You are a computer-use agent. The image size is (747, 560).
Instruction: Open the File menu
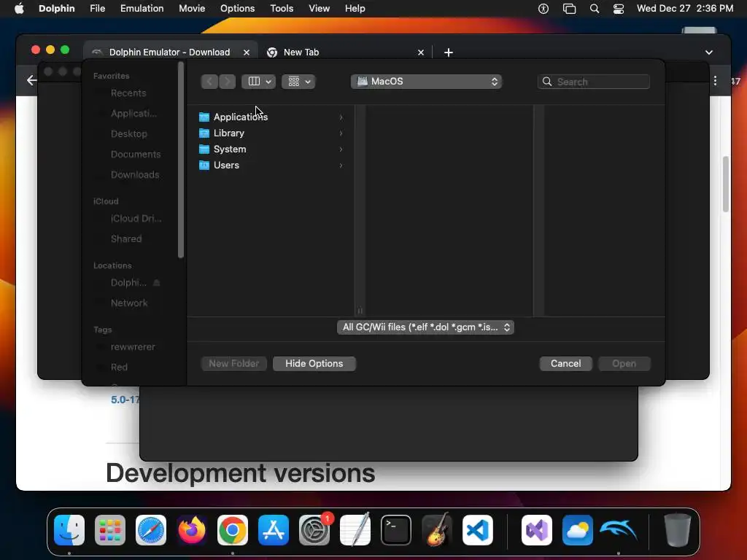[98, 9]
